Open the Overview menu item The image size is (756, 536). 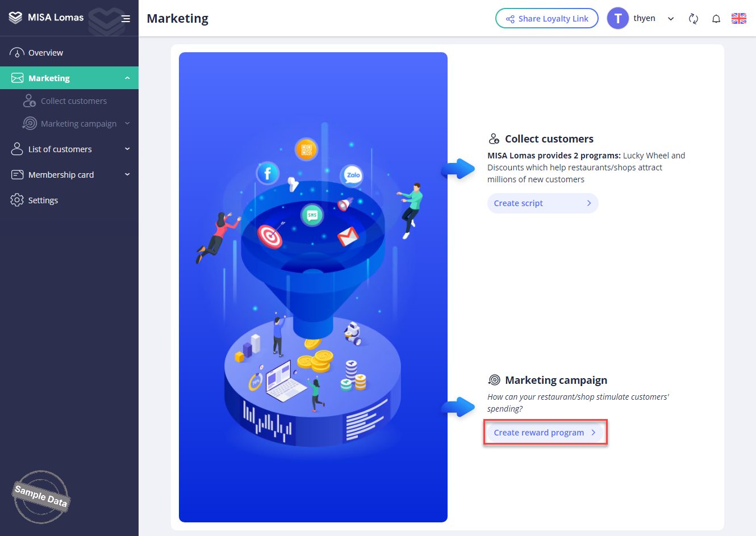[x=45, y=53]
